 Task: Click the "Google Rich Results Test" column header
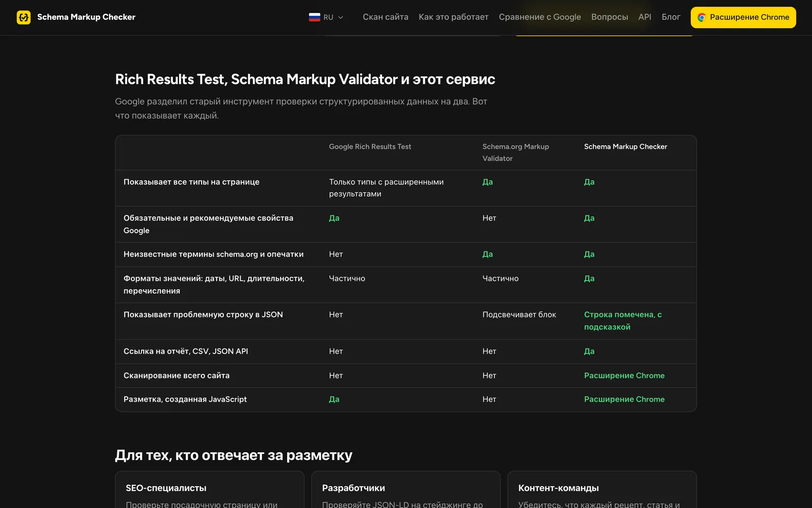[370, 147]
